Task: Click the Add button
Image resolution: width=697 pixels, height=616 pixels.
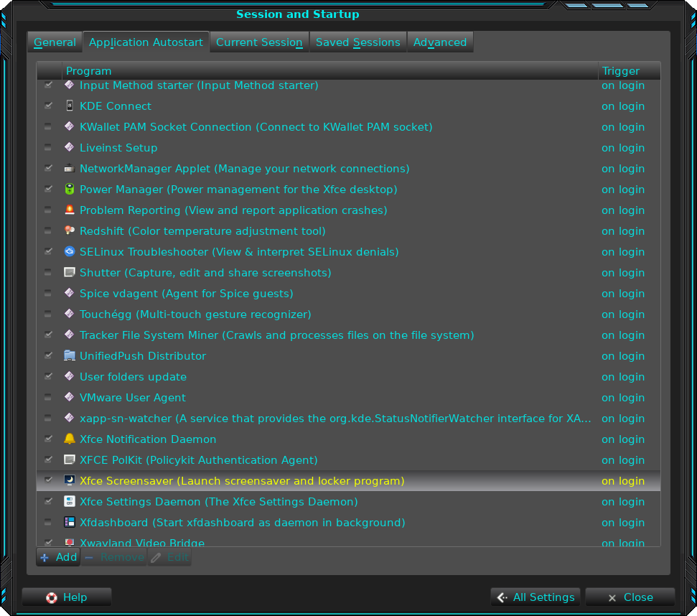Action: click(x=58, y=557)
